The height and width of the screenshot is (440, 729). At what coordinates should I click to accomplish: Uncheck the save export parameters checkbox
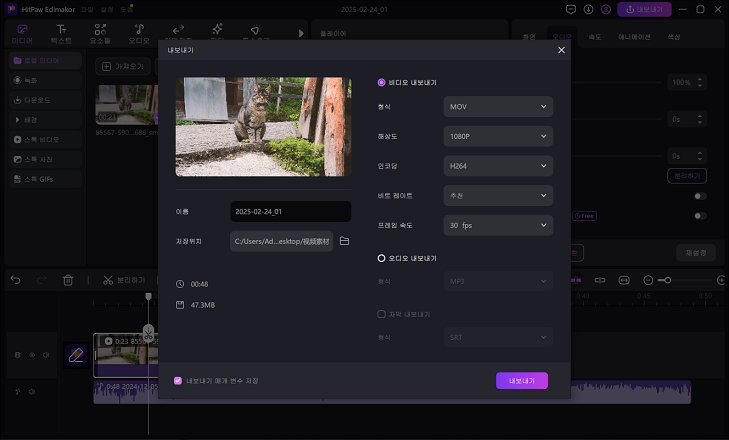click(178, 380)
